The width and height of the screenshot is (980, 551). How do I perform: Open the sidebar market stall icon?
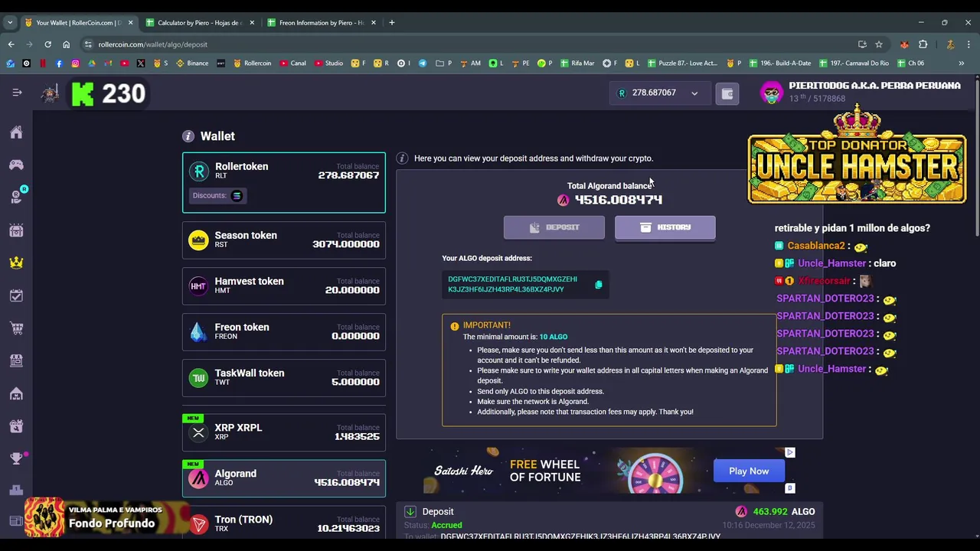click(x=16, y=360)
